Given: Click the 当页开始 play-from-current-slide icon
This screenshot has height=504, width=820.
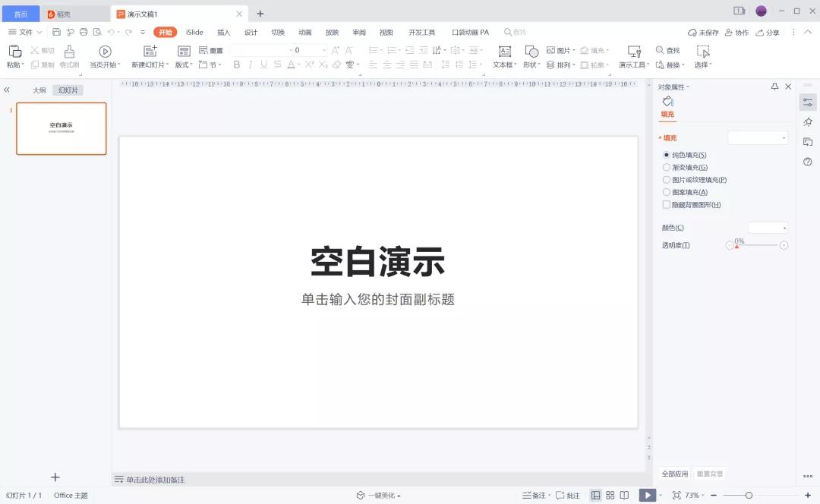Looking at the screenshot, I should 104,52.
